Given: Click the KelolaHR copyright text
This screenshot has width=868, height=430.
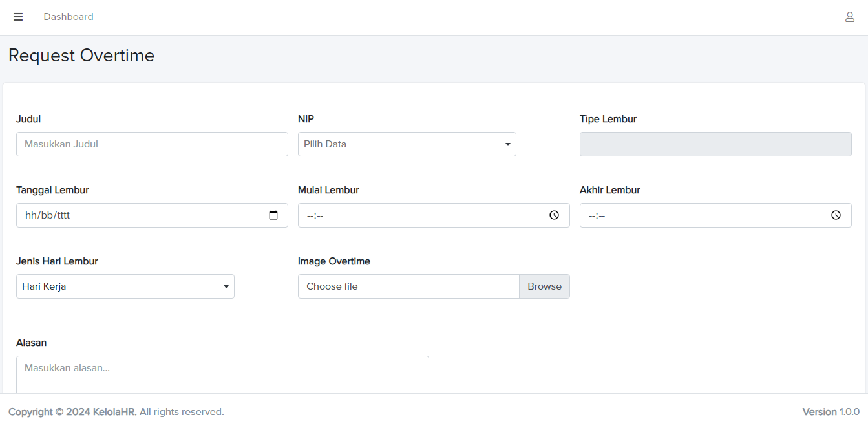Looking at the screenshot, I should (116, 412).
